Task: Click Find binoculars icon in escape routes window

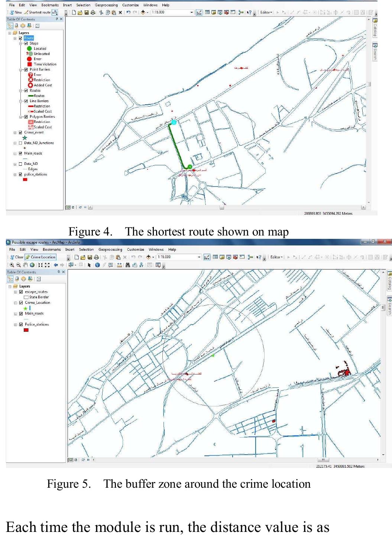Action: [x=127, y=265]
